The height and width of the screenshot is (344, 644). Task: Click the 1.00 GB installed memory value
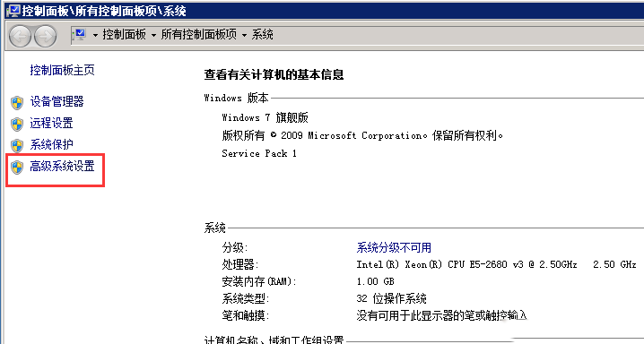[x=376, y=281]
